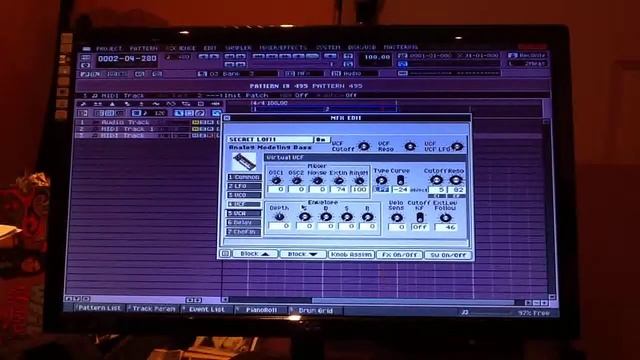Viewport: 640px width, 360px height.
Task: Click the RingM value field showing 100
Action: [359, 189]
